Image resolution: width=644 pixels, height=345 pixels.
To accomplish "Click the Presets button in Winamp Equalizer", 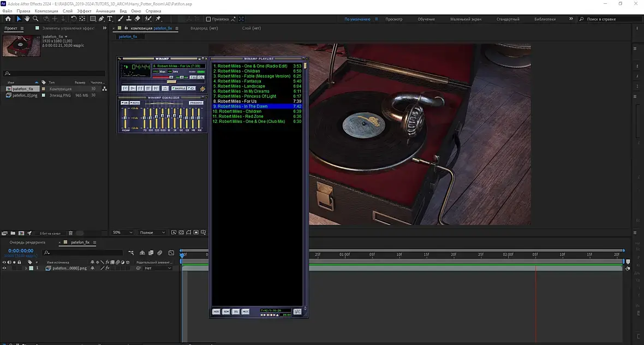I will pos(196,103).
